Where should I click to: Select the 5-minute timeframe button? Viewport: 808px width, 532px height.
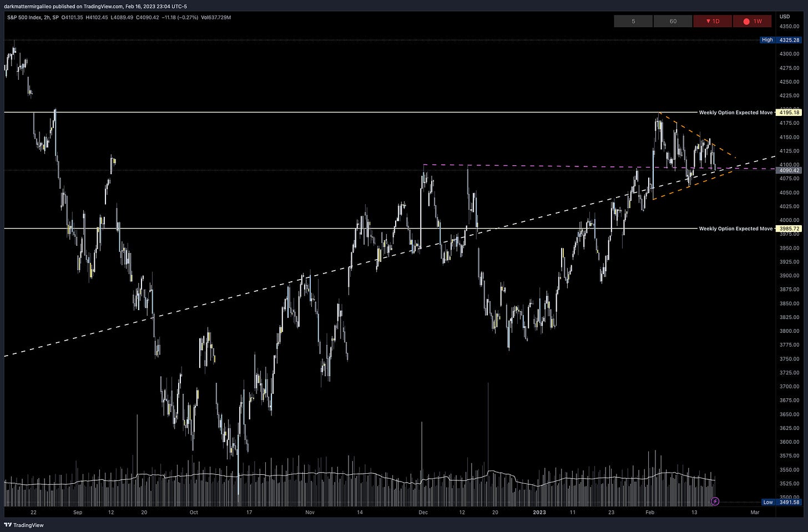point(633,21)
